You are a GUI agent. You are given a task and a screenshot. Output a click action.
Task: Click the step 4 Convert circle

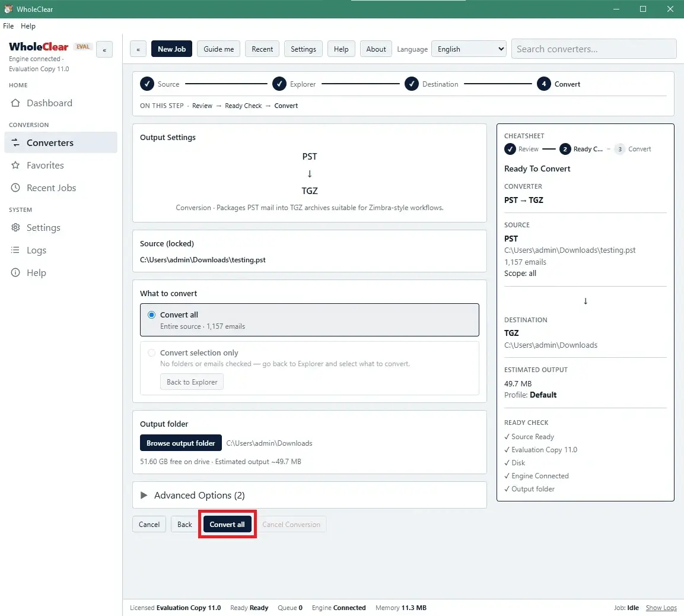coord(543,84)
